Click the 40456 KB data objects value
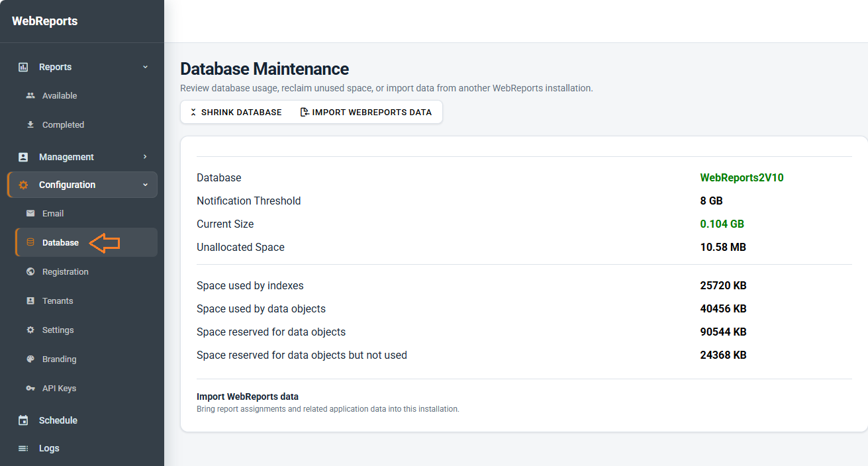The image size is (868, 466). [723, 308]
